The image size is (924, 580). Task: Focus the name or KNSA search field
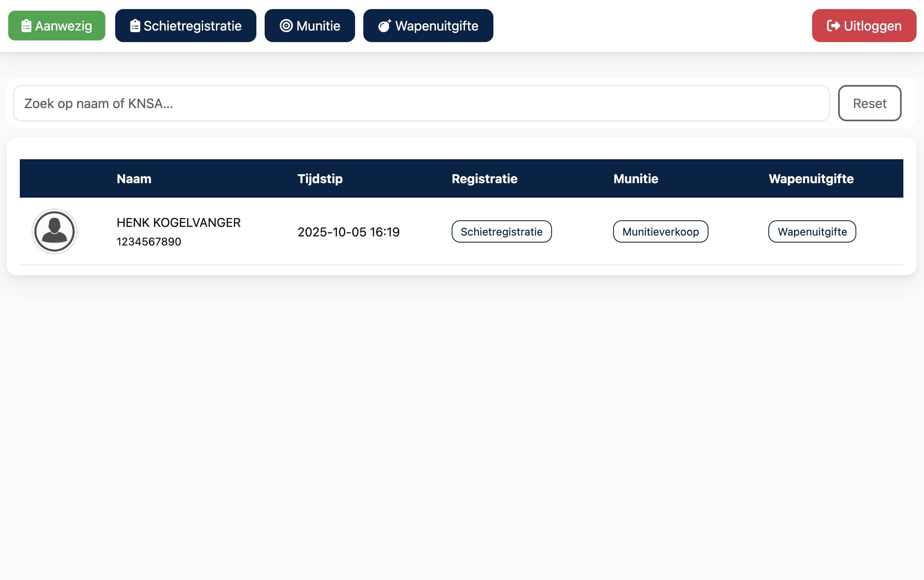[421, 103]
